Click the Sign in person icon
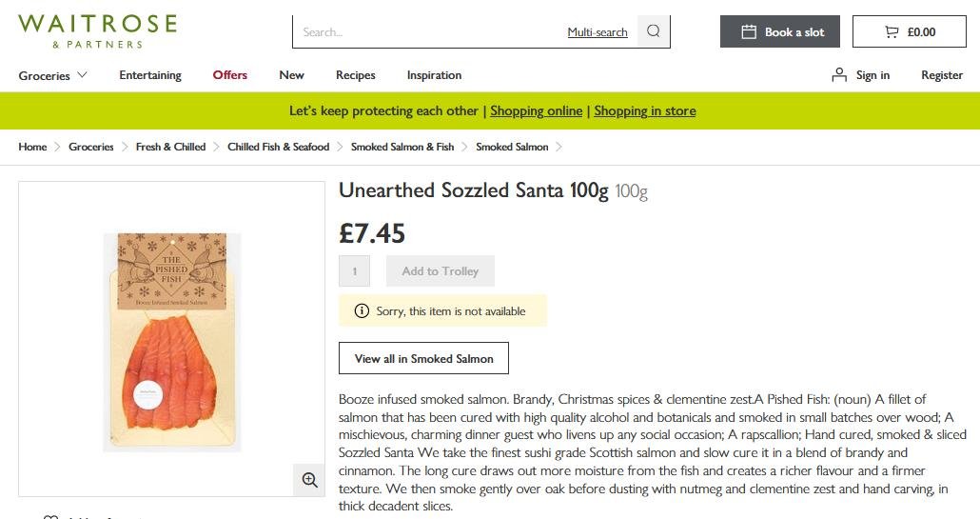Image resolution: width=980 pixels, height=519 pixels. [x=839, y=75]
